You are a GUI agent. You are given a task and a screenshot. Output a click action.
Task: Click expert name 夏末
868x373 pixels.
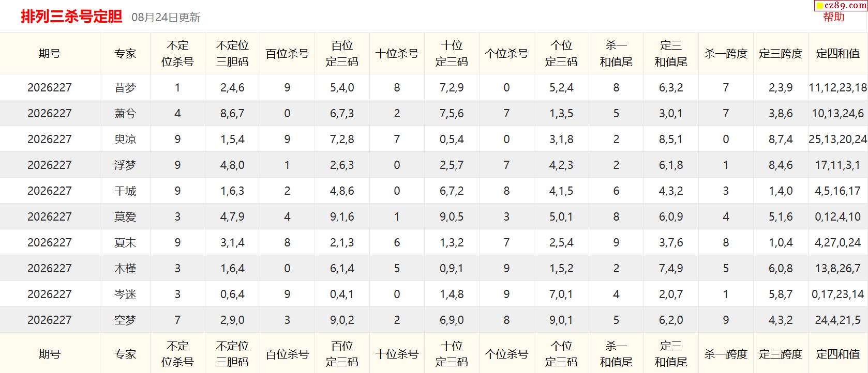(125, 243)
